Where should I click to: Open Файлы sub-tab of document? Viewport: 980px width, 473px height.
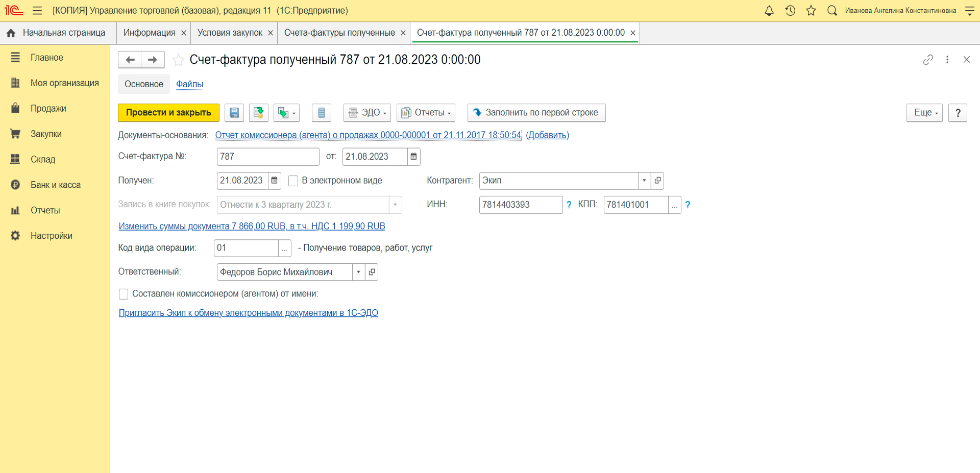189,84
